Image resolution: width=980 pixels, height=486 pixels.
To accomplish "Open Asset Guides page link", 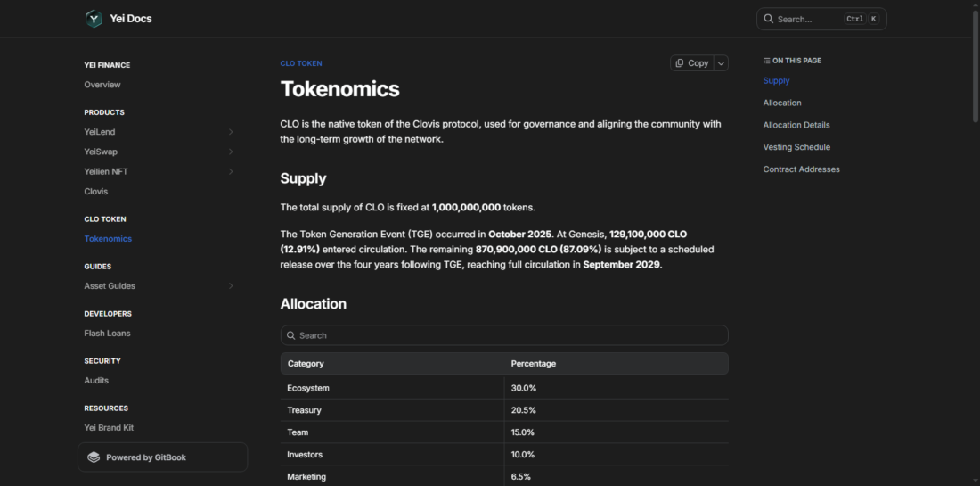I will pos(110,286).
